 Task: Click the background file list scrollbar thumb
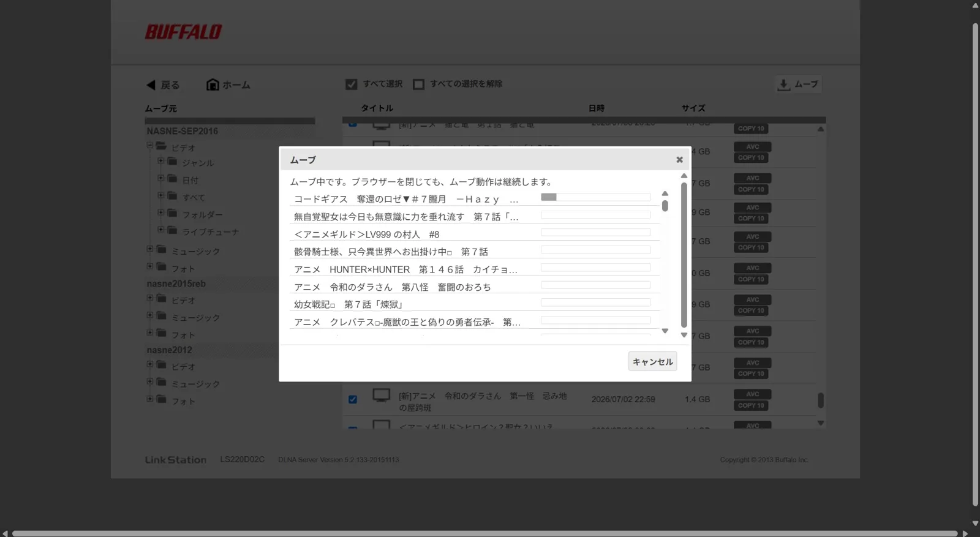click(820, 400)
